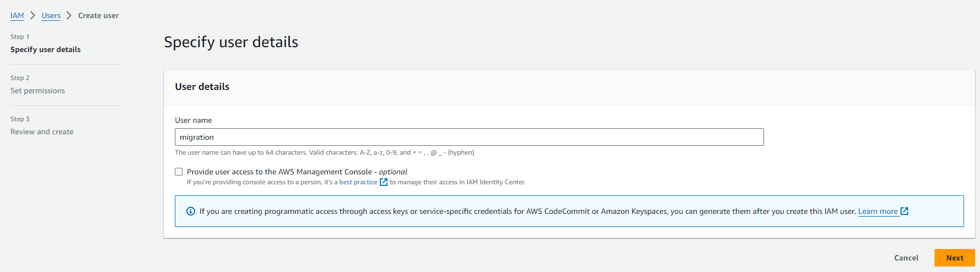980x272 pixels.
Task: Open the Learn more link
Action: tap(878, 211)
